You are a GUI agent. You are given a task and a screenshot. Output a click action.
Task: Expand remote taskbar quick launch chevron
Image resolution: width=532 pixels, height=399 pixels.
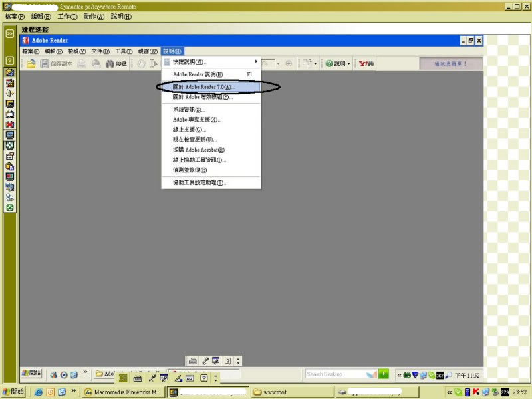85,372
